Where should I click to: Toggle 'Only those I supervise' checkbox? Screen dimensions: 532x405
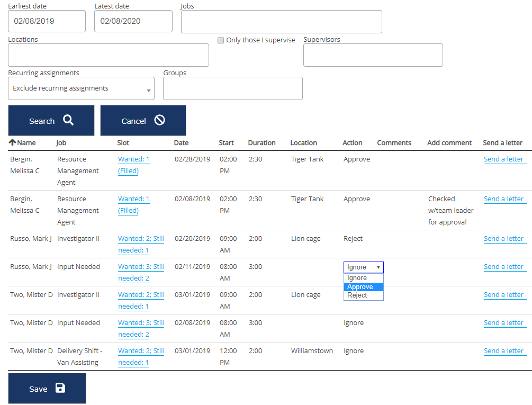pyautogui.click(x=221, y=40)
